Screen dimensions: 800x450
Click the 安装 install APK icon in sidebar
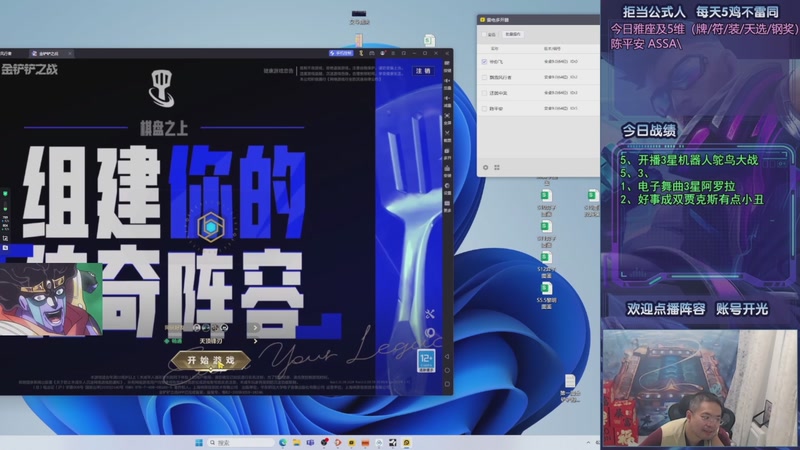[x=447, y=171]
